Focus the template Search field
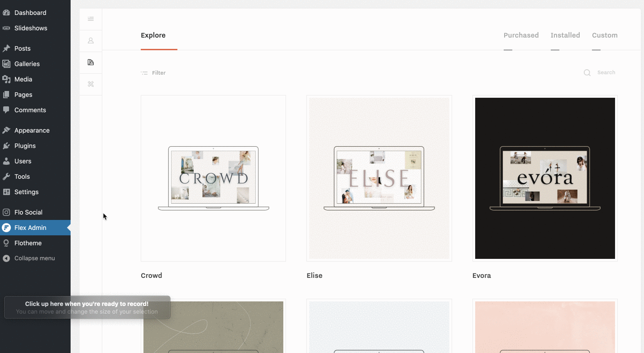 (606, 72)
